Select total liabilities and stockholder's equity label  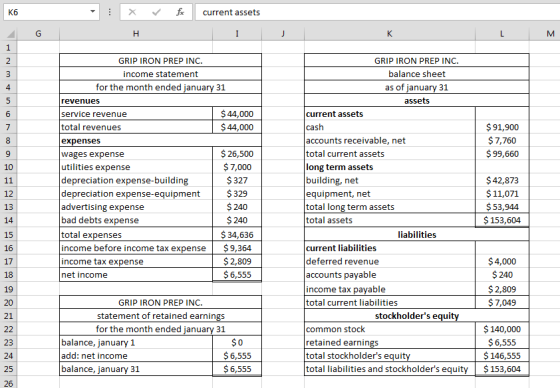390,369
